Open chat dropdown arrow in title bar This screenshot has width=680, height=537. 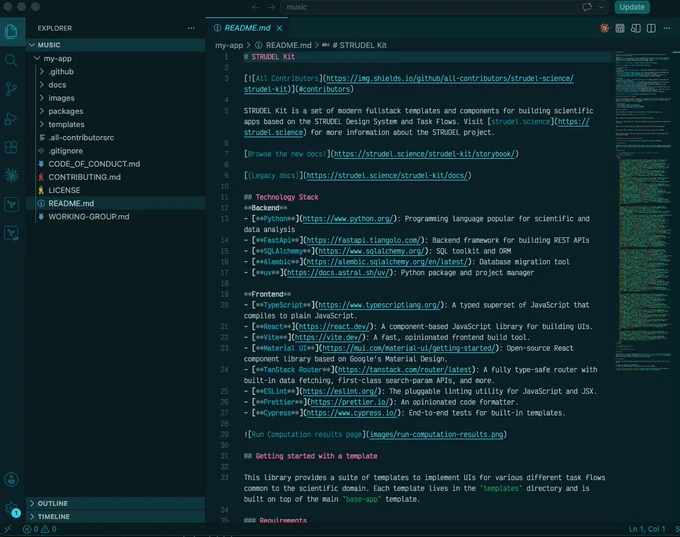tap(601, 7)
